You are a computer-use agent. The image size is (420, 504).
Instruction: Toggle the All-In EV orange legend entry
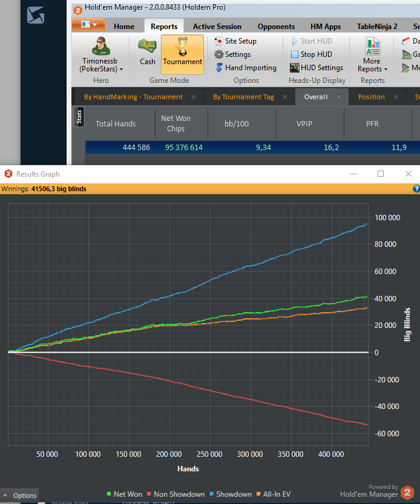274,494
